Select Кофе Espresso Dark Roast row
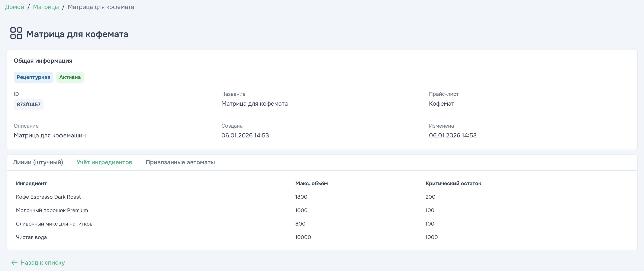 [x=48, y=197]
